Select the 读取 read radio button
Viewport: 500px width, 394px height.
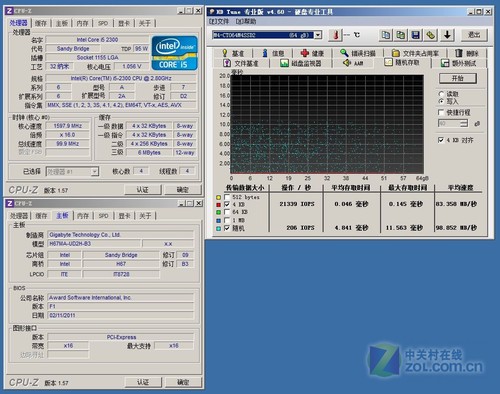(x=441, y=94)
